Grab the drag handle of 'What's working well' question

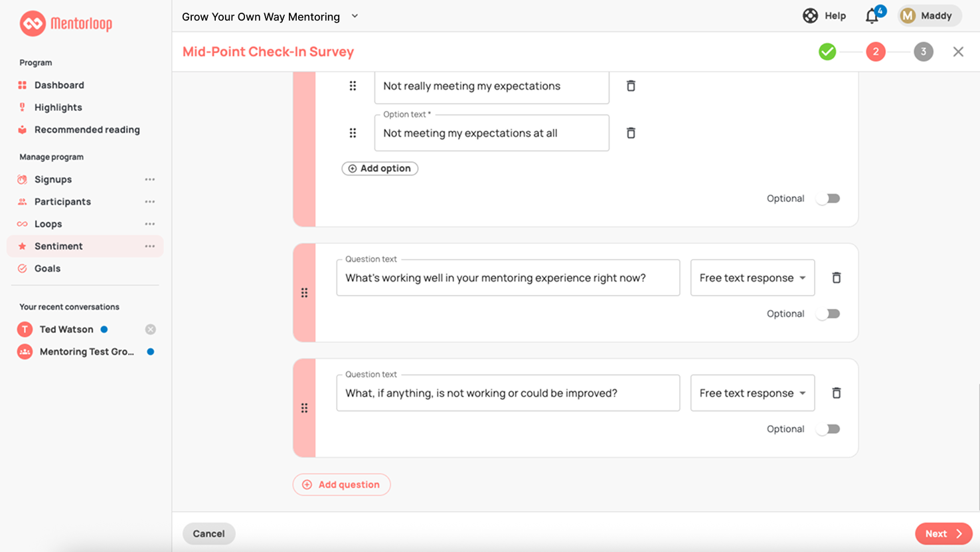tap(304, 293)
